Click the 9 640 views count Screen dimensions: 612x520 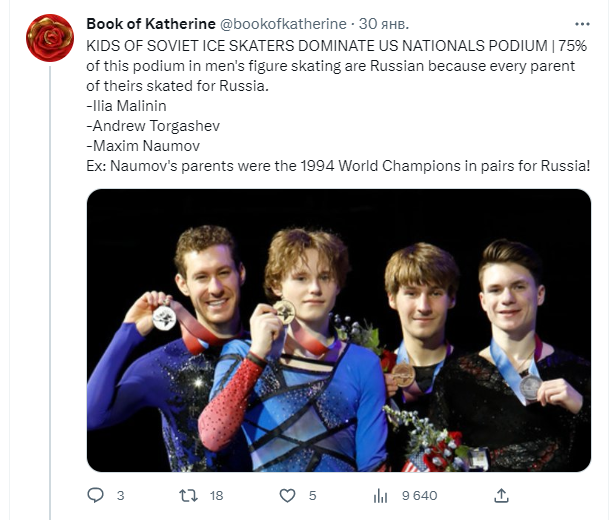pyautogui.click(x=417, y=495)
